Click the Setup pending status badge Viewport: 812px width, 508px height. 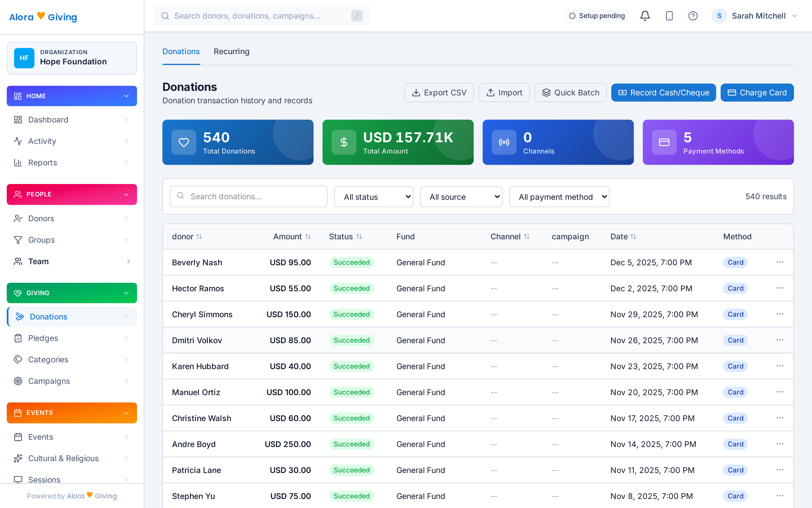point(597,16)
